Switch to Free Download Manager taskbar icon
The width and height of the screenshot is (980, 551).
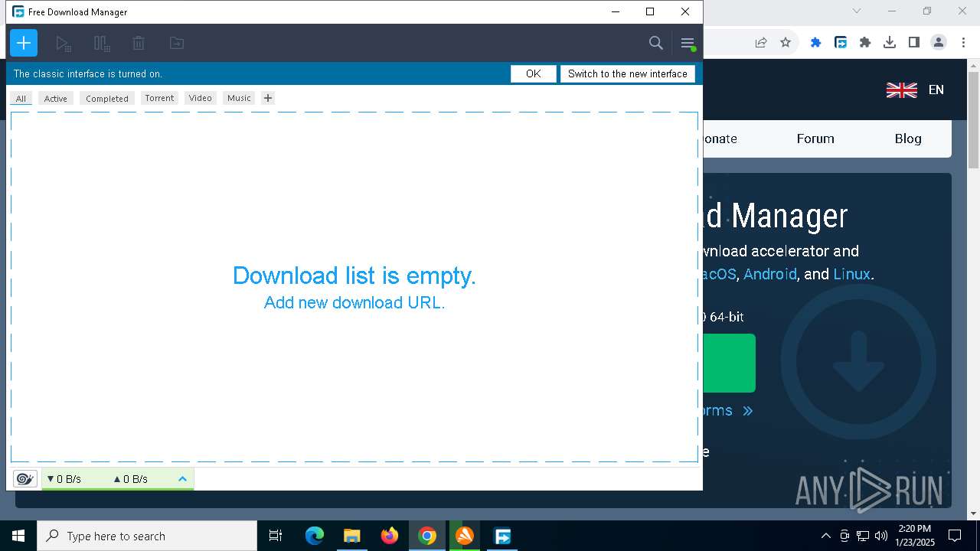click(502, 536)
